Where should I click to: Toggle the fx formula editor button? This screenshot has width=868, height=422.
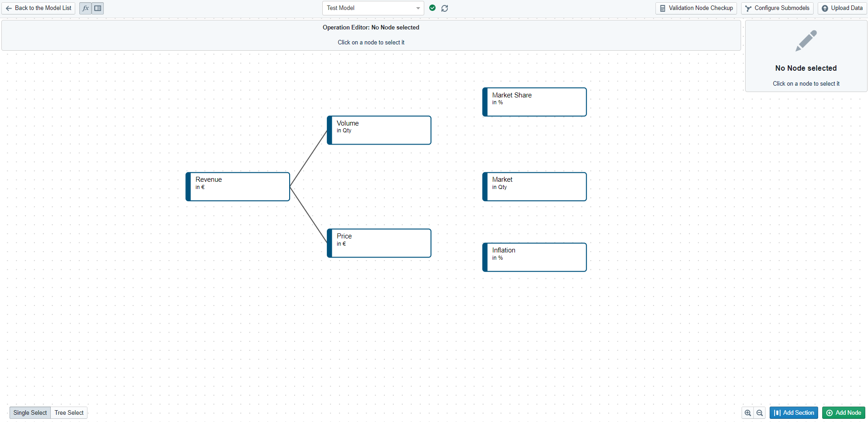[85, 8]
